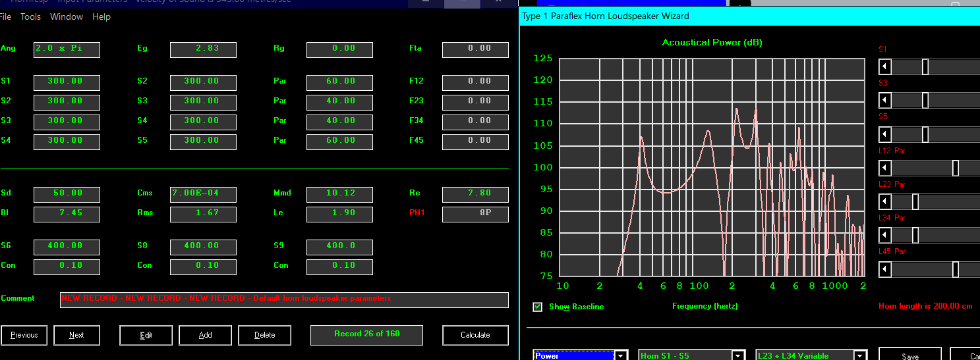
Task: Open the File menu
Action: pyautogui.click(x=5, y=16)
